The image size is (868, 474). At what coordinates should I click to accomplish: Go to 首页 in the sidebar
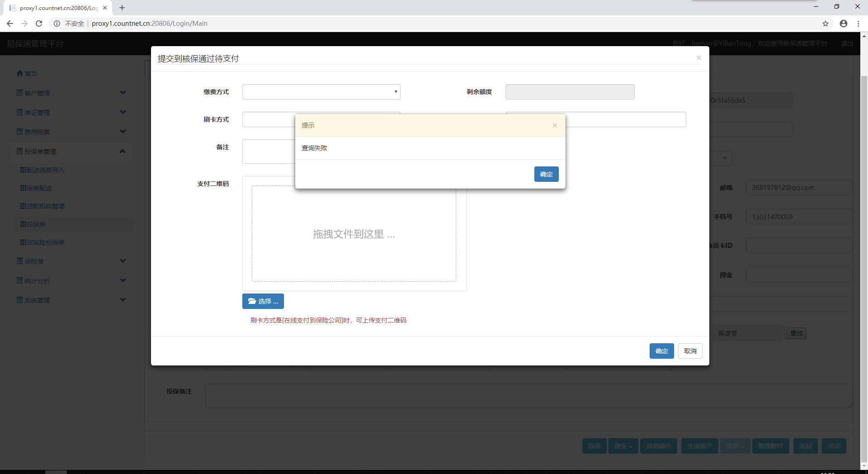point(27,74)
